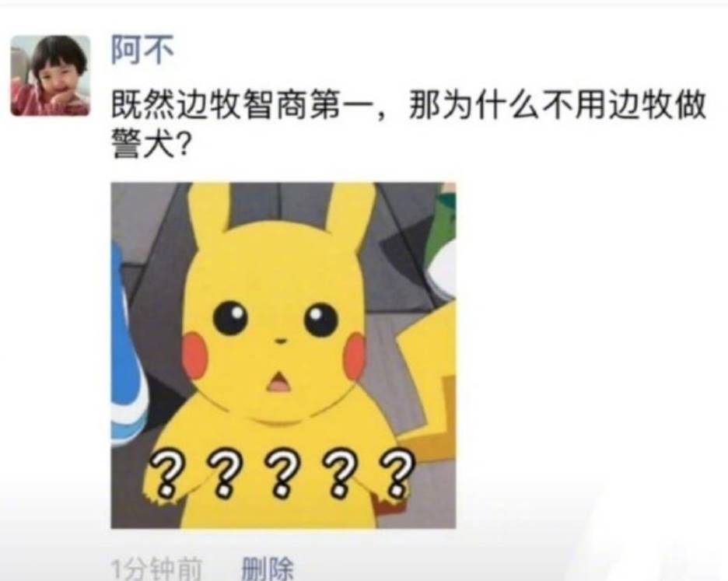Click the last question mark in meme

pyautogui.click(x=397, y=473)
